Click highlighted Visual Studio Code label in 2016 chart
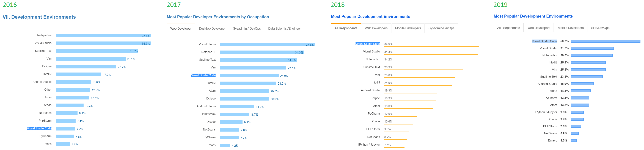 point(39,129)
